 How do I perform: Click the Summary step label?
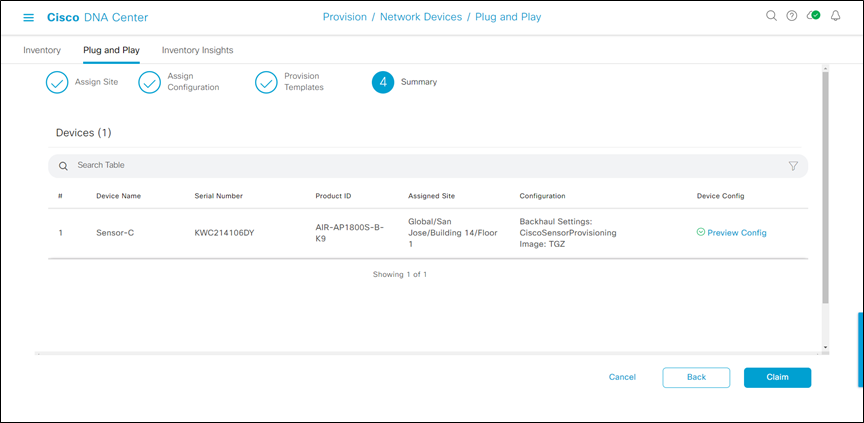(x=419, y=82)
